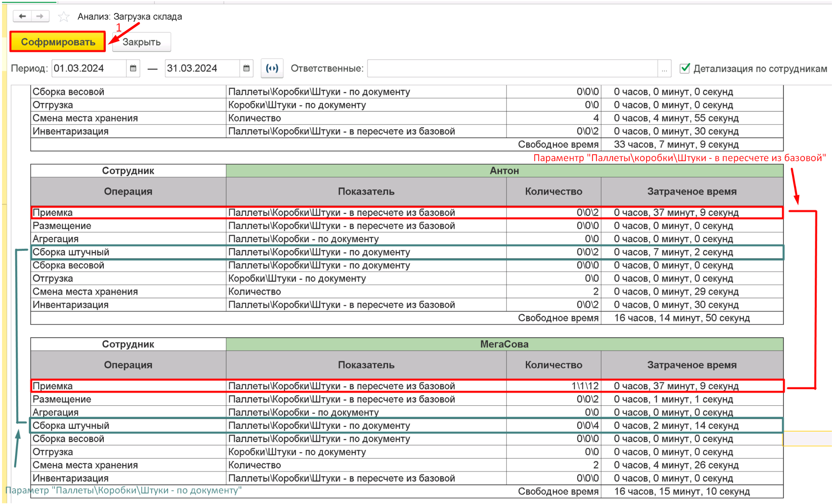Click the period selection icon button
Viewport: 832px width, 504px height.
coord(272,68)
